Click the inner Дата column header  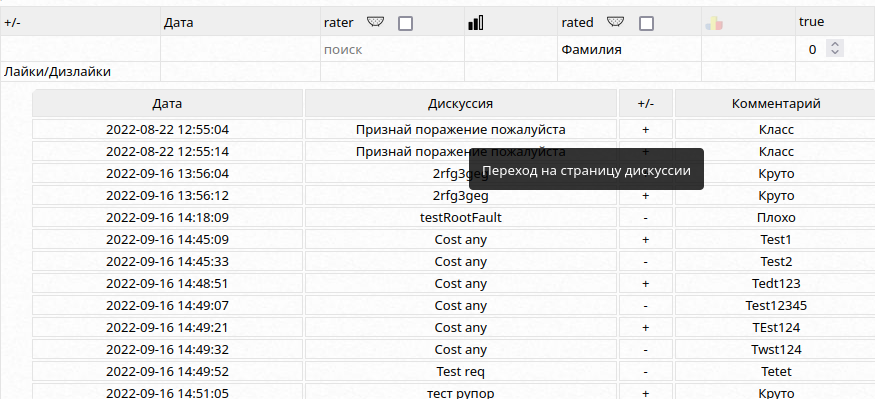coord(167,103)
